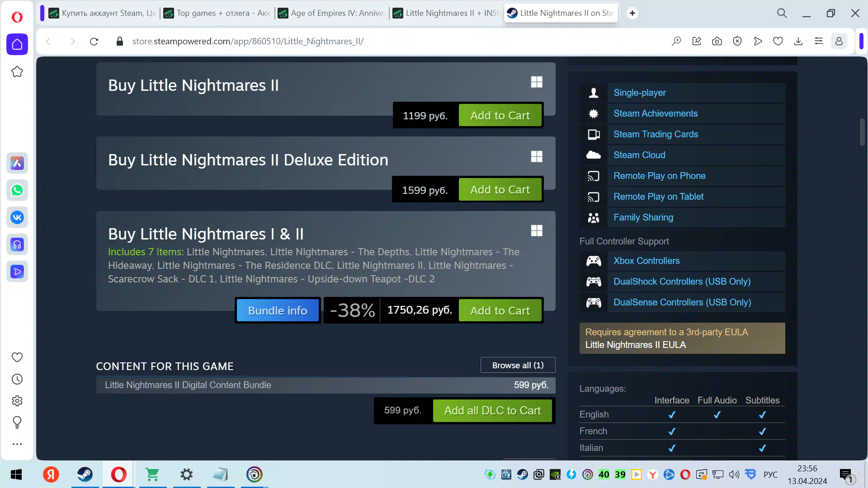868x488 pixels.
Task: Open Opera start page home icon
Action: 17,44
